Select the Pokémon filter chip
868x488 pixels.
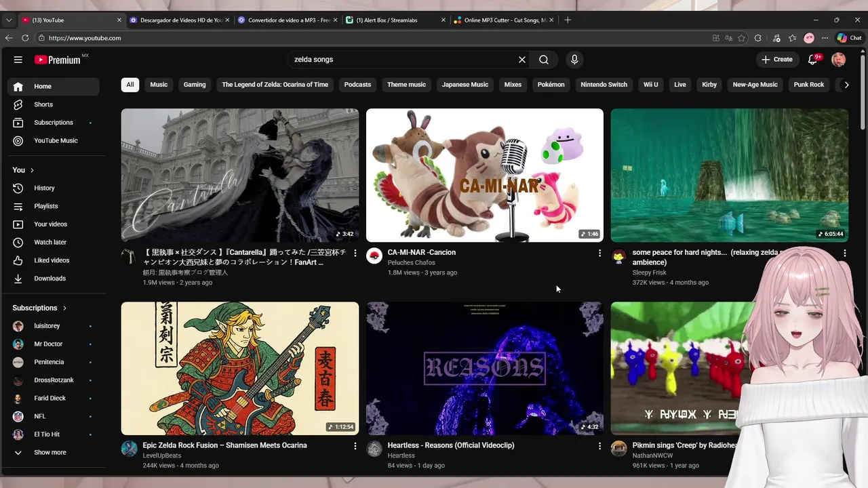[x=551, y=85]
